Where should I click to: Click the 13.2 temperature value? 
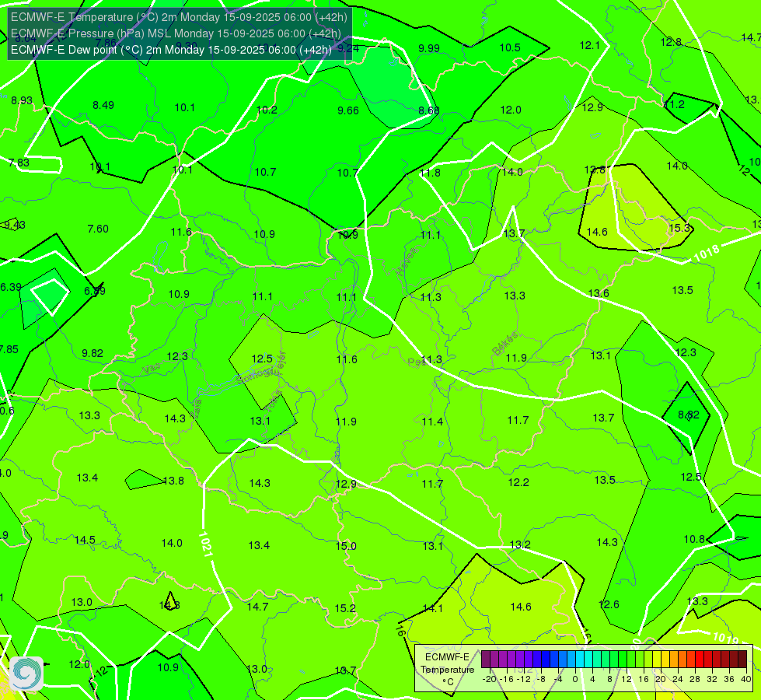click(x=520, y=544)
